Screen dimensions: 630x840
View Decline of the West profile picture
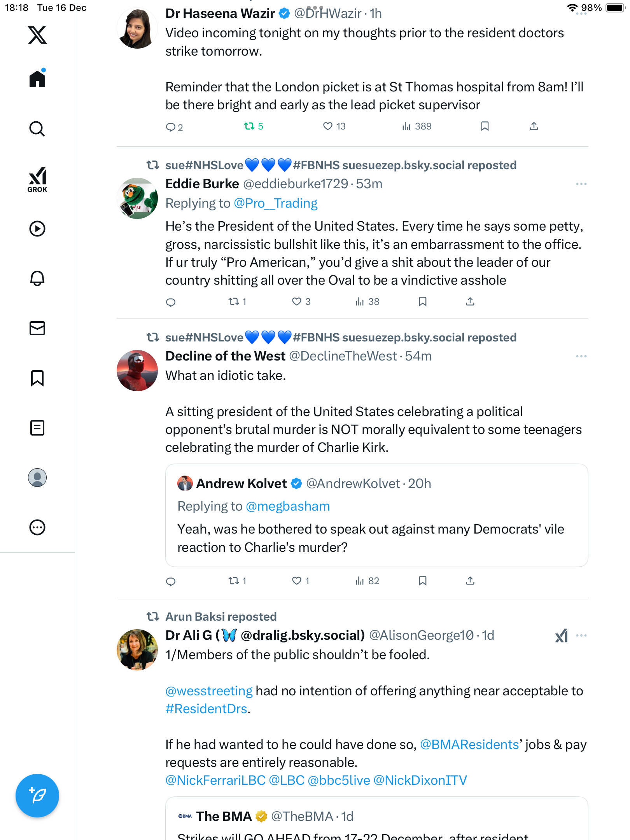(x=137, y=371)
